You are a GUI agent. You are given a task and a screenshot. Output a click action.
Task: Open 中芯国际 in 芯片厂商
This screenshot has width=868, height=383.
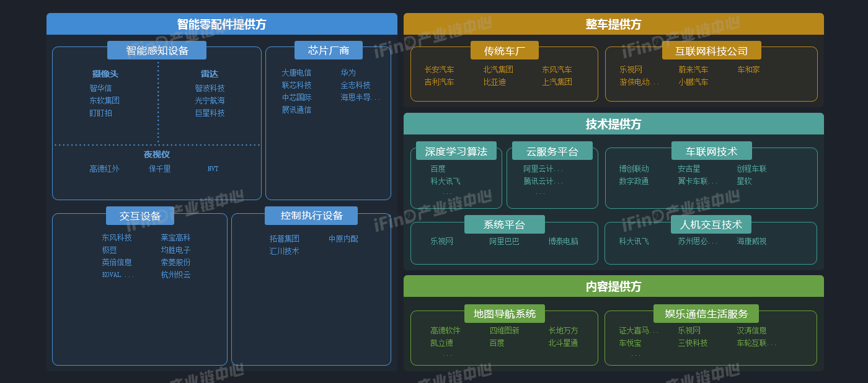296,97
